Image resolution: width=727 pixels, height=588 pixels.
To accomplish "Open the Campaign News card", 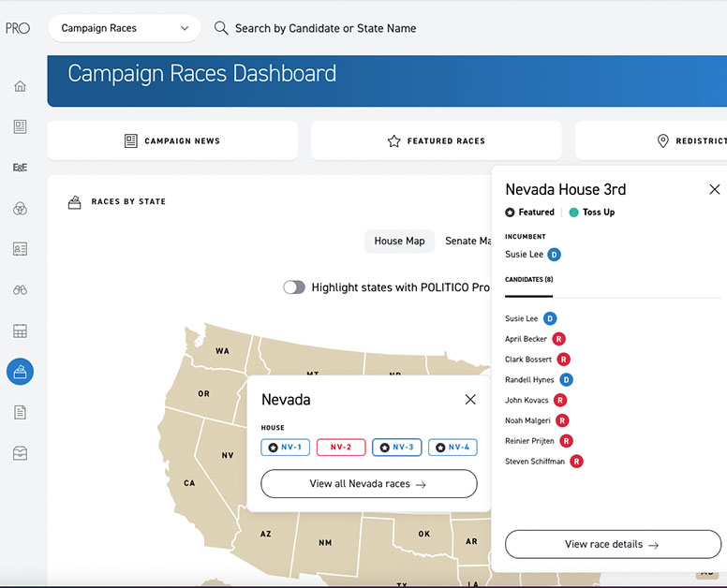I will pos(172,140).
